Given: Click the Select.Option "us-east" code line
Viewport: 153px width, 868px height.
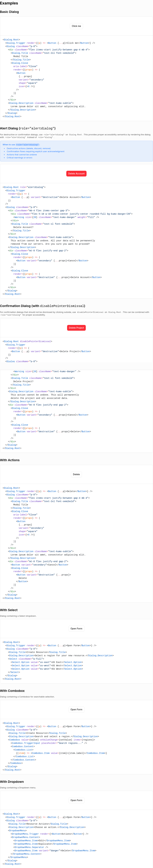Looking at the screenshot, I should [x=47, y=662].
